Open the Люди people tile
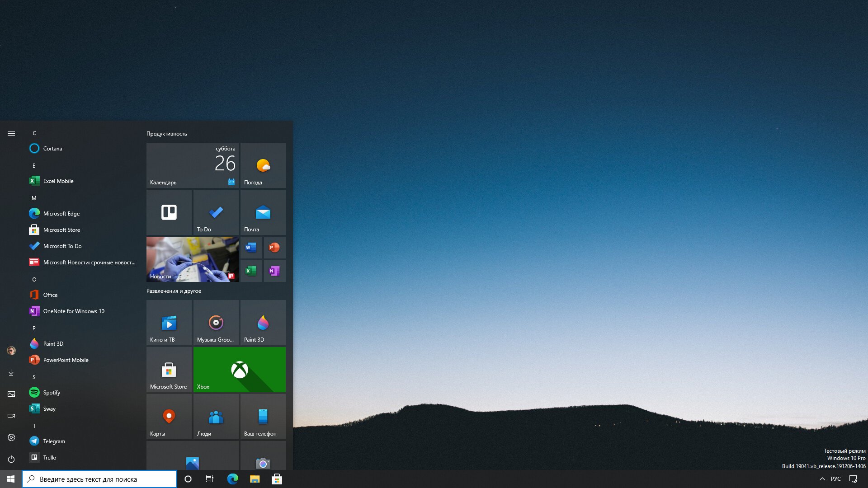Viewport: 868px width, 488px height. (x=216, y=417)
